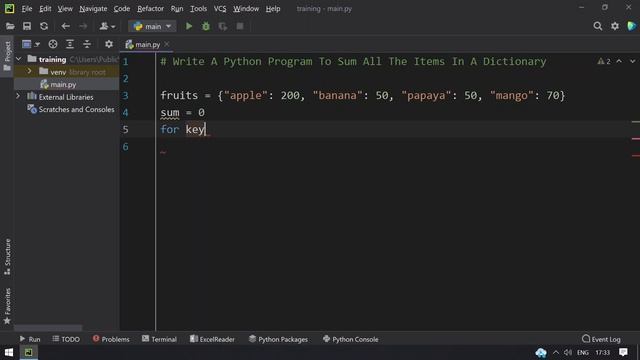Open the Python Console tool window
640x360 pixels.
coord(350,339)
